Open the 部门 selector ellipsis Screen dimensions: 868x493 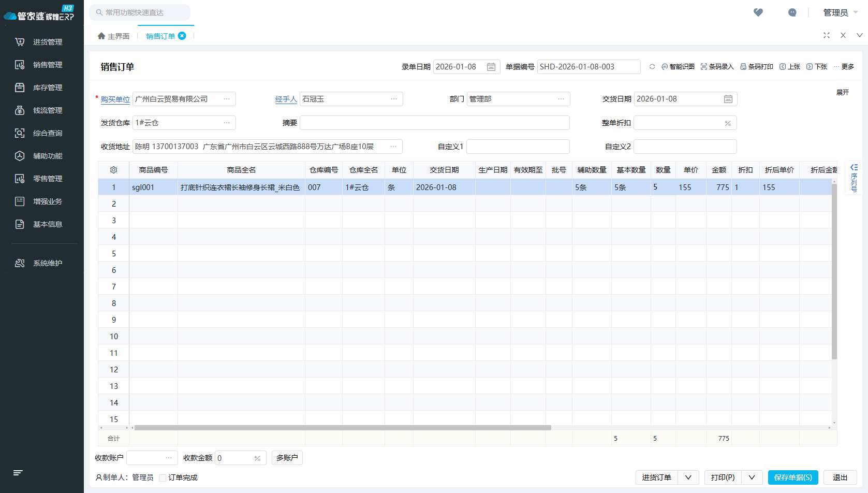point(561,99)
